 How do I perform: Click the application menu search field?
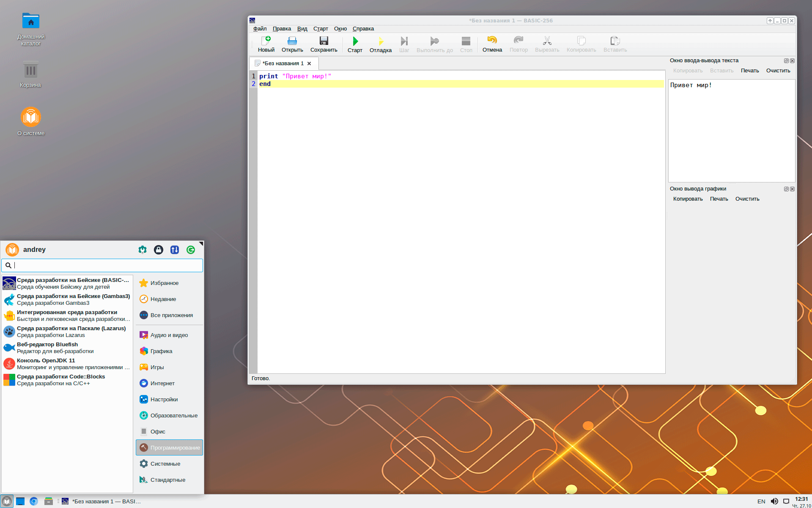pyautogui.click(x=106, y=265)
